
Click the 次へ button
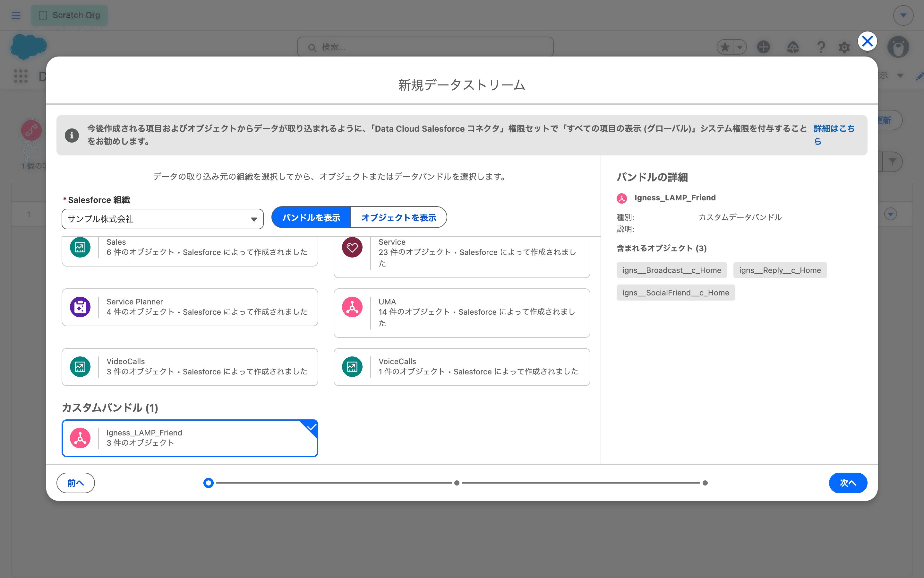pyautogui.click(x=848, y=483)
